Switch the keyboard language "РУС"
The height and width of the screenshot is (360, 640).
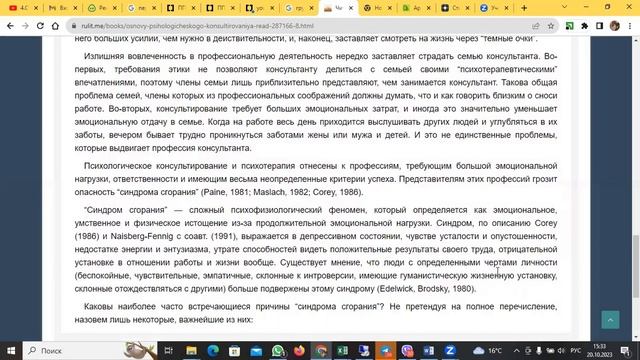point(576,351)
